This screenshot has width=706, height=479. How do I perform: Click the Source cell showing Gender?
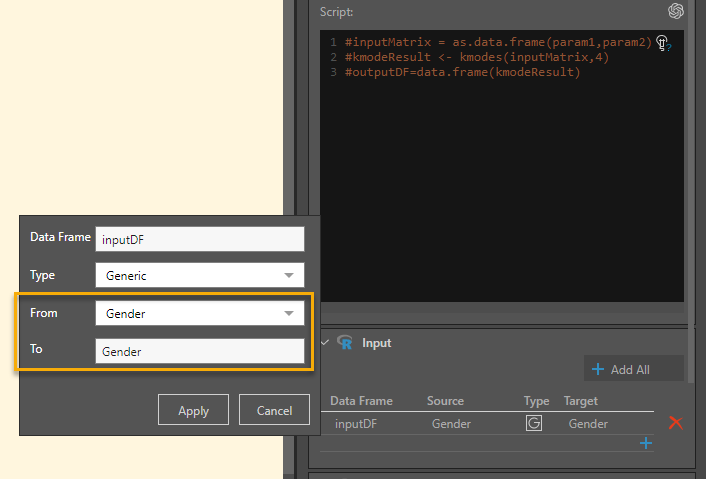click(x=451, y=424)
